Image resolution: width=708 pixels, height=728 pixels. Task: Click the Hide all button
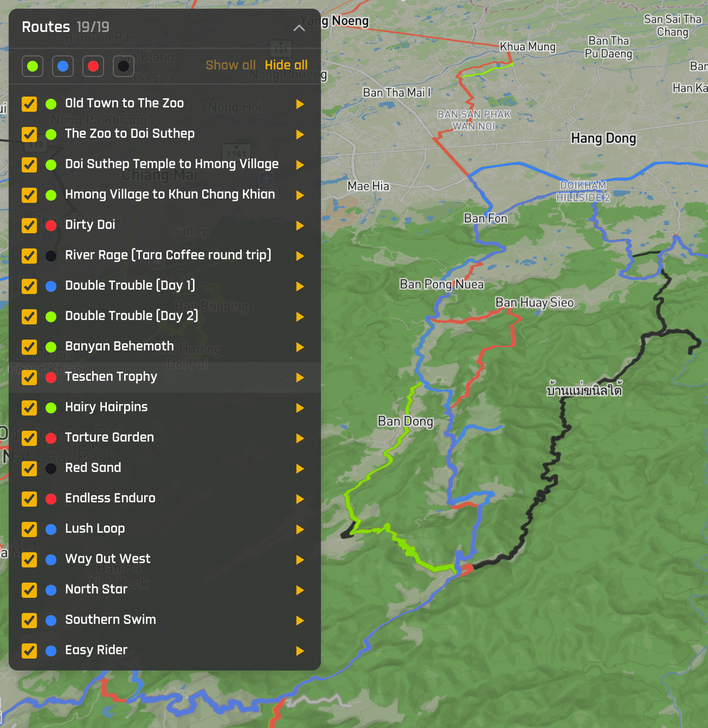click(x=286, y=65)
